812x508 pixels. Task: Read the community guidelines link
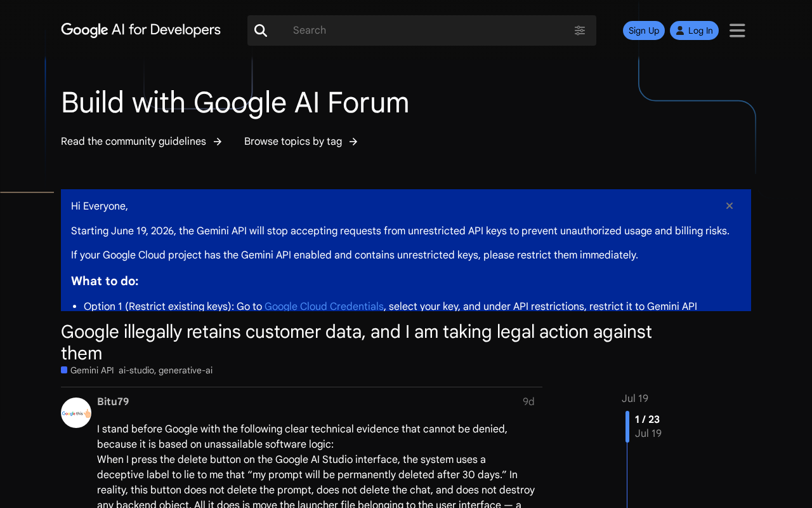tap(141, 141)
